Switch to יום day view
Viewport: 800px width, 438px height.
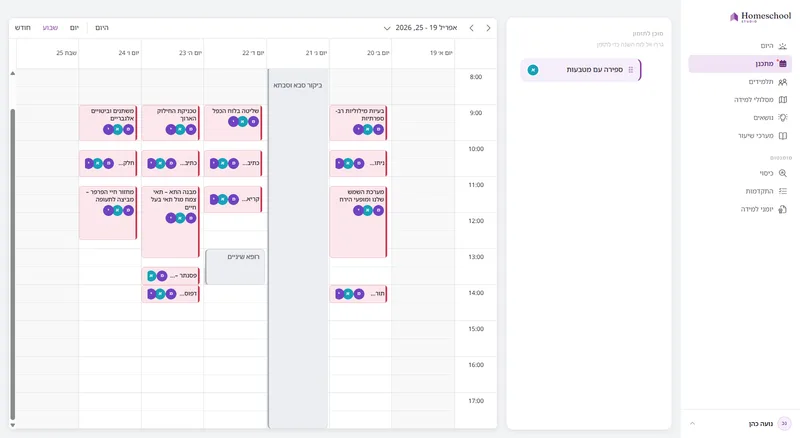(x=74, y=28)
